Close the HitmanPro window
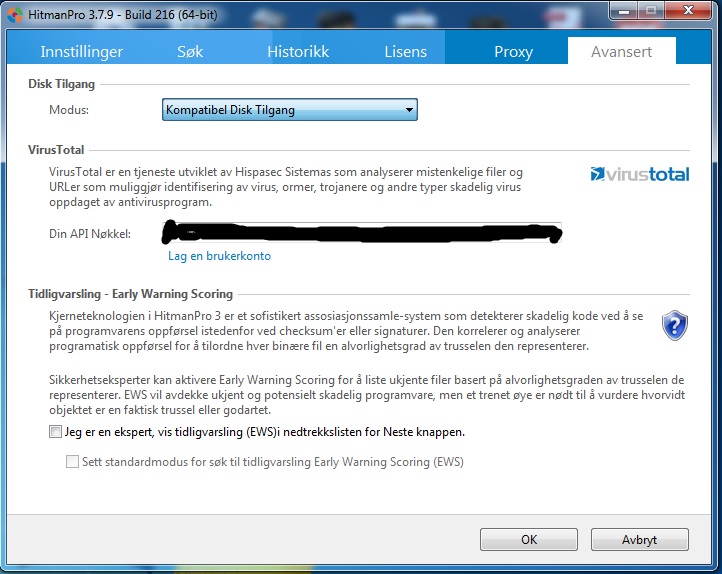722x574 pixels. pyautogui.click(x=688, y=10)
